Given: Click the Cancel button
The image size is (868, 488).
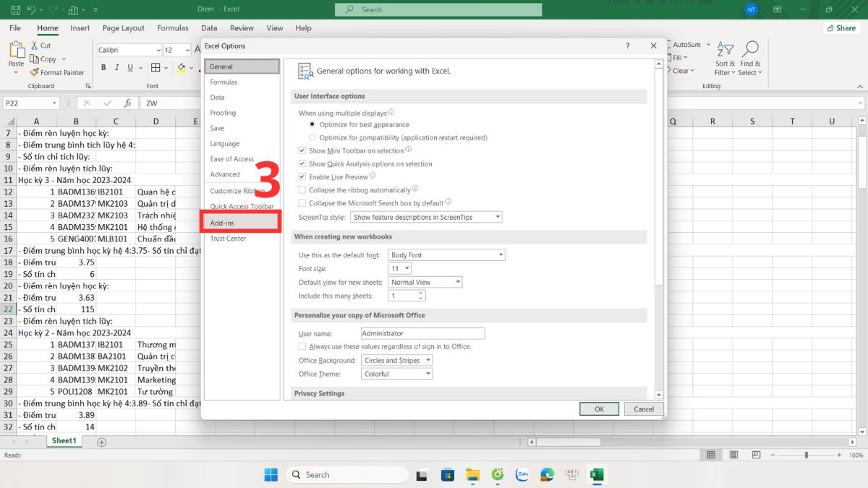Looking at the screenshot, I should tap(644, 408).
